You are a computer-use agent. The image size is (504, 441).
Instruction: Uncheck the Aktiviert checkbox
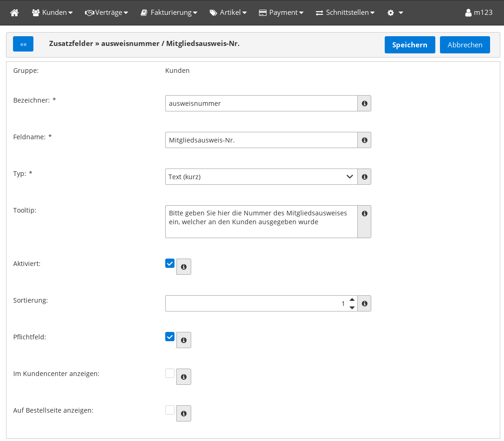pos(170,264)
